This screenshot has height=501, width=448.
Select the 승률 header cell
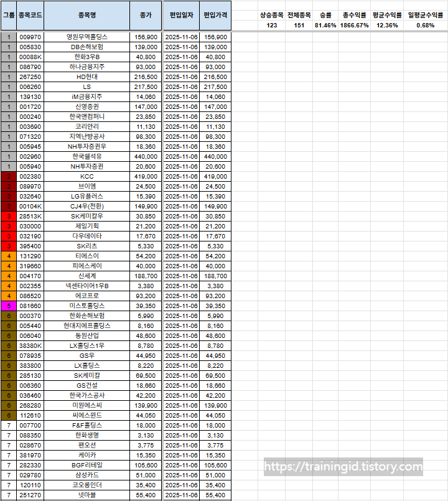click(325, 15)
